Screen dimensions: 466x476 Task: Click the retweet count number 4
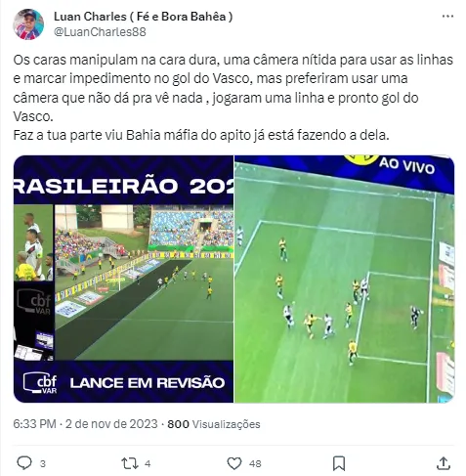pos(148,463)
